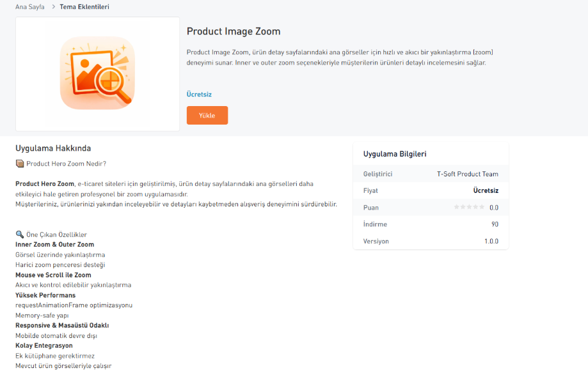Open the Ana Sayfa breadcrumb link
Viewport: 588px width, 377px height.
click(x=29, y=7)
